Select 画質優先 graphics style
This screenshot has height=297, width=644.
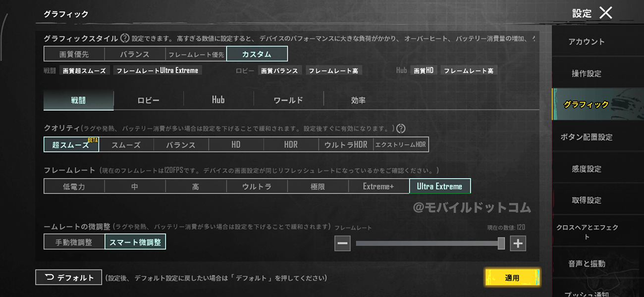click(74, 54)
